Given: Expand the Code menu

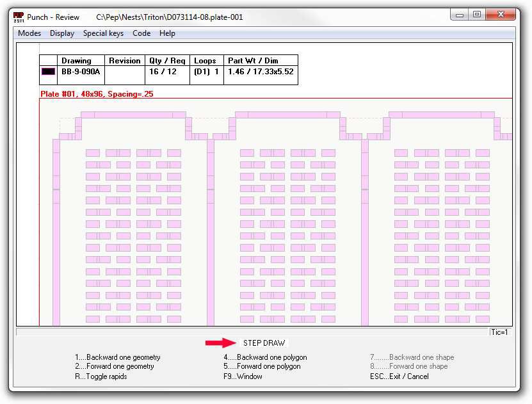Looking at the screenshot, I should pyautogui.click(x=141, y=33).
